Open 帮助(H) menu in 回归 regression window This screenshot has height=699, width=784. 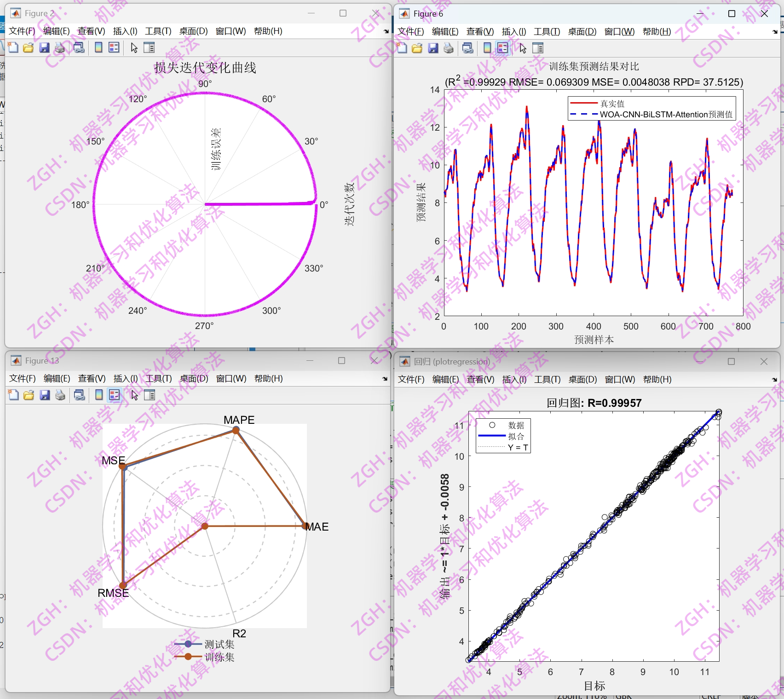(657, 379)
